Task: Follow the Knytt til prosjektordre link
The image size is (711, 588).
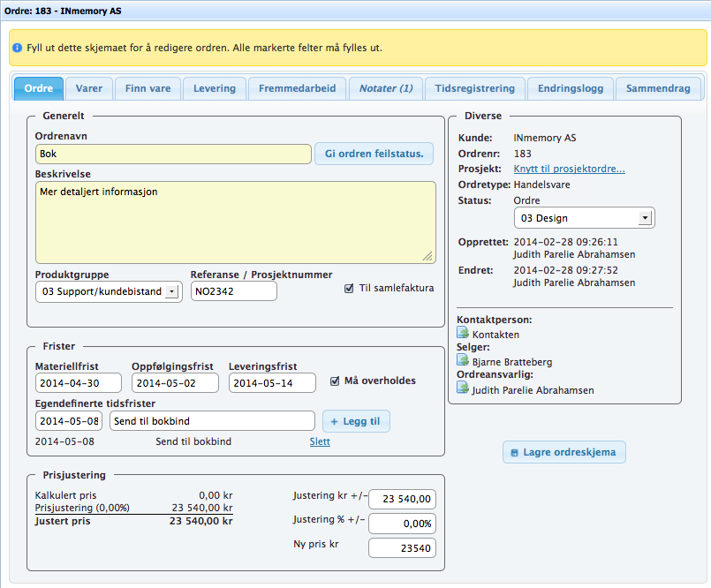Action: pyautogui.click(x=569, y=169)
